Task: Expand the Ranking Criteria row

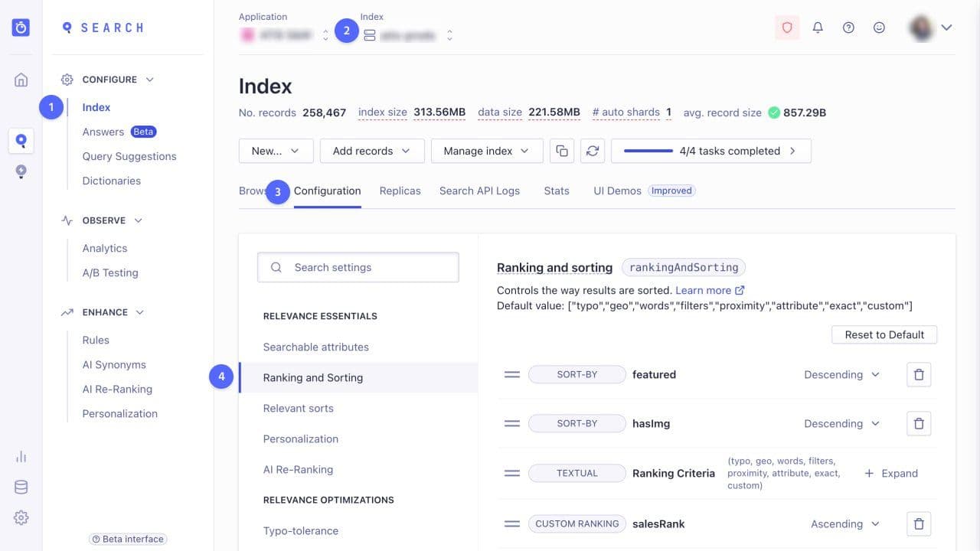Action: (x=891, y=474)
